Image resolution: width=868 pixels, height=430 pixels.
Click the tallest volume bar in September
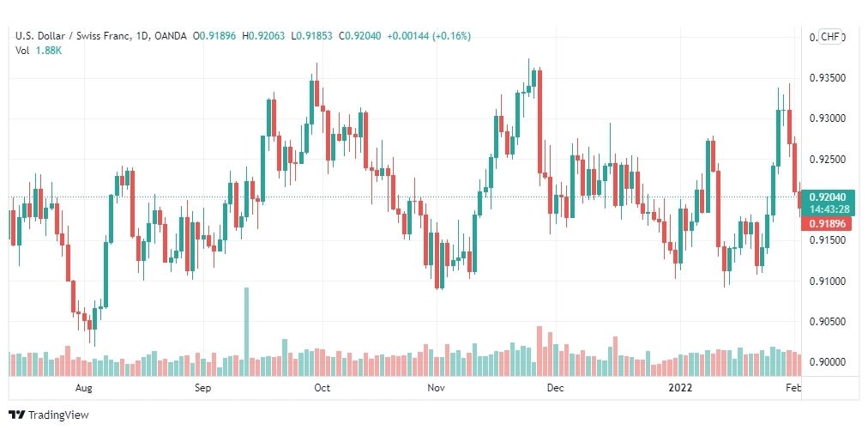[246, 332]
